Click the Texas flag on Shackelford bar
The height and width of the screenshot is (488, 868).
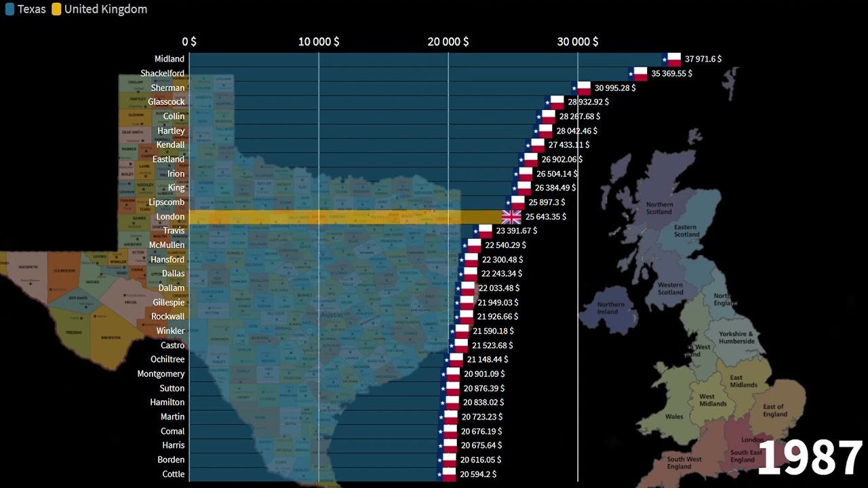pyautogui.click(x=638, y=73)
